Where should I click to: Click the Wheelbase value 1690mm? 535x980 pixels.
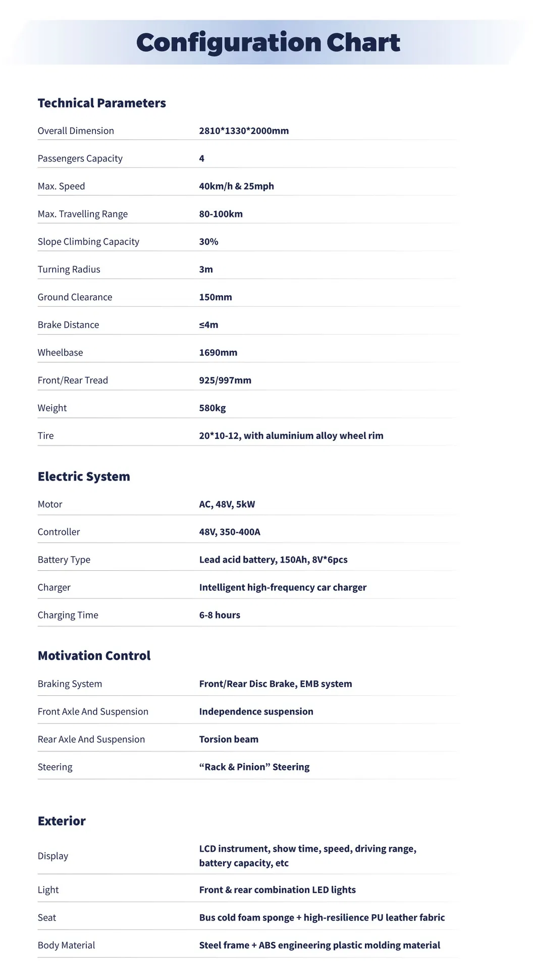(218, 353)
